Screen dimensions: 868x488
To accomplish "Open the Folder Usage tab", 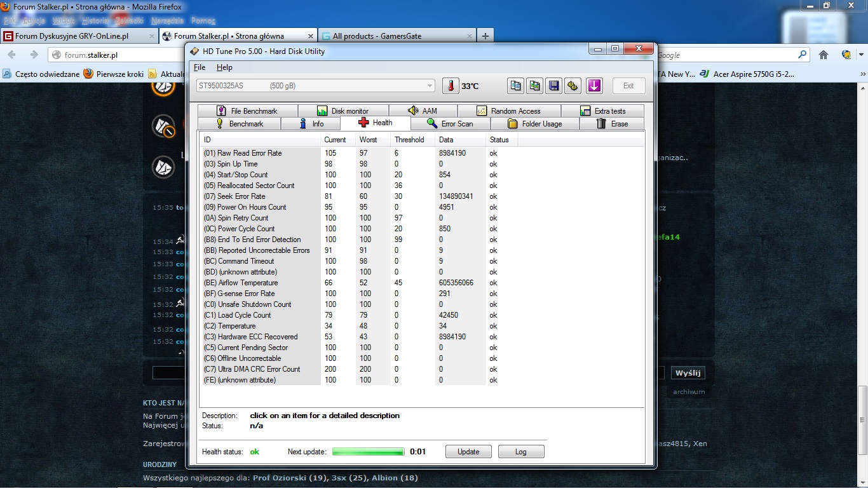I will [x=534, y=124].
